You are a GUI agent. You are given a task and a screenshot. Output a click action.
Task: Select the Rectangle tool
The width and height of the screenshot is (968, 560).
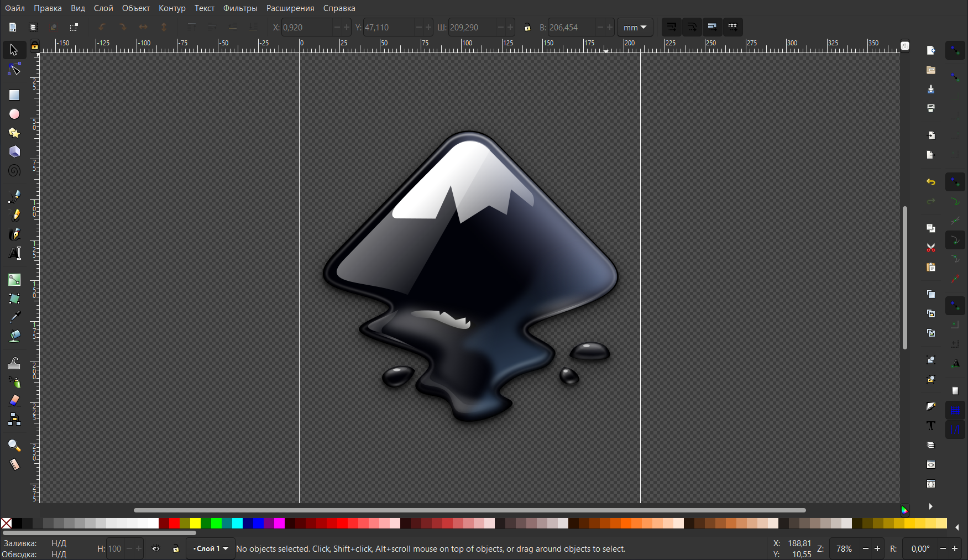(14, 95)
